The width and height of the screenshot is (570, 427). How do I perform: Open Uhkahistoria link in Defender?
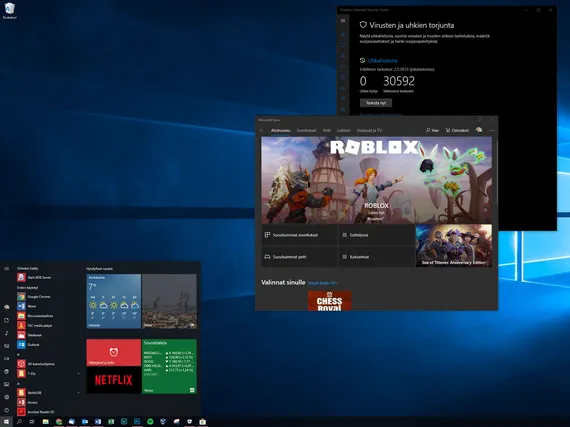pos(382,61)
